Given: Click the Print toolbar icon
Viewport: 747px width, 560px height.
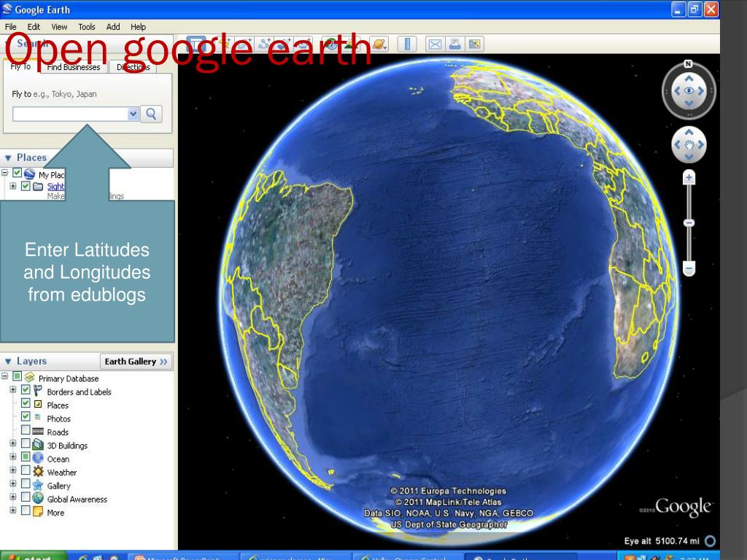Looking at the screenshot, I should point(455,44).
